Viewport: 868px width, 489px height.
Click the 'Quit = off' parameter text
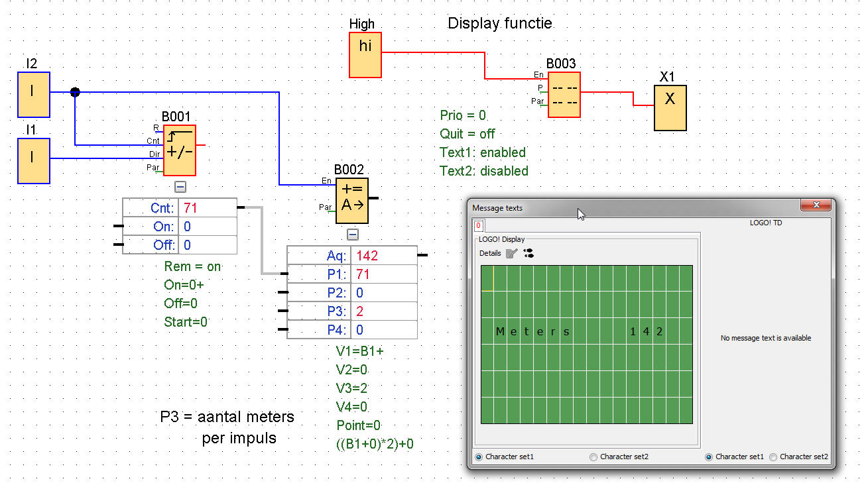[x=467, y=134]
